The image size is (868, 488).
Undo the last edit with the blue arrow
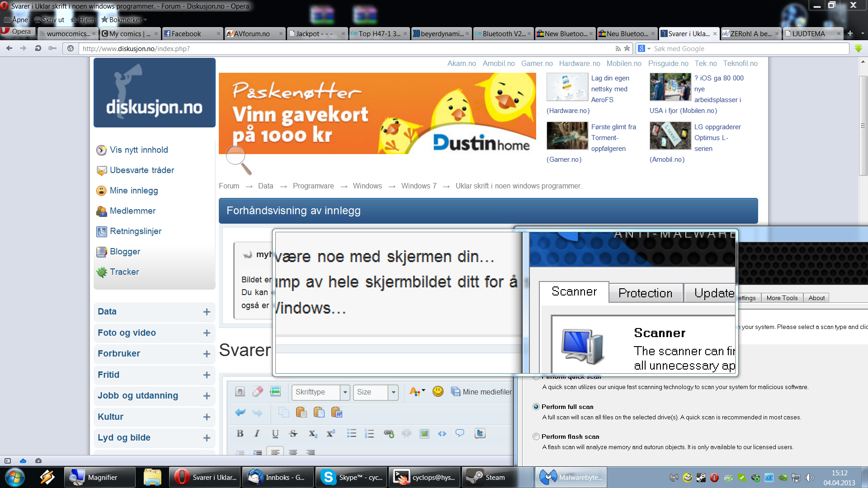(x=240, y=412)
